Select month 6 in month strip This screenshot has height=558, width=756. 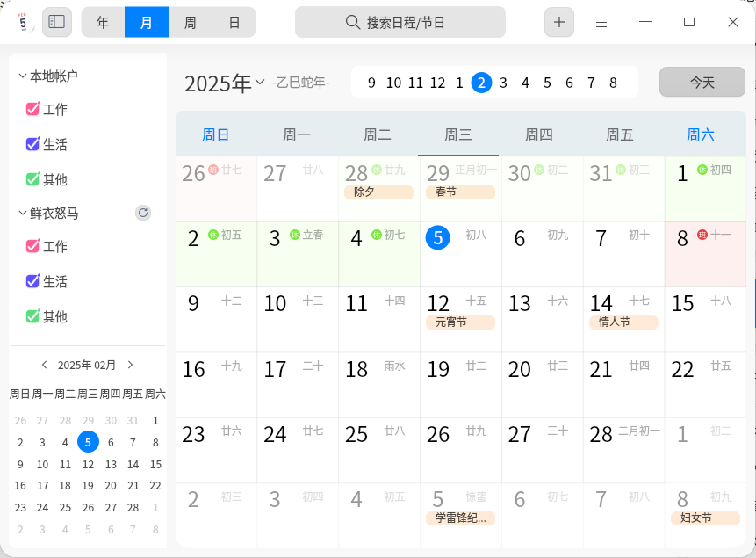(x=569, y=83)
